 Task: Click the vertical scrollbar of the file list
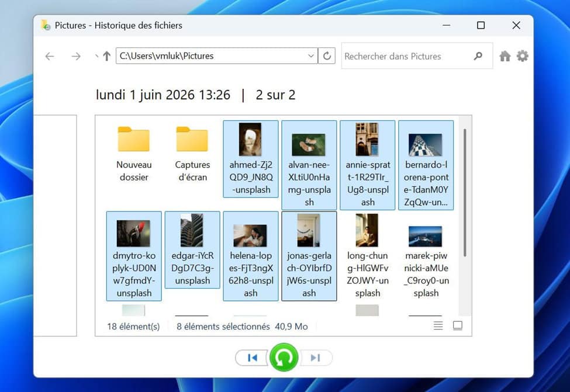point(465,193)
